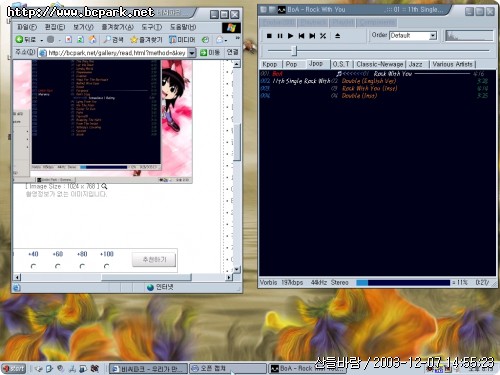The image size is (500, 375).
Task: Click the address bar URL field
Action: 116,53
